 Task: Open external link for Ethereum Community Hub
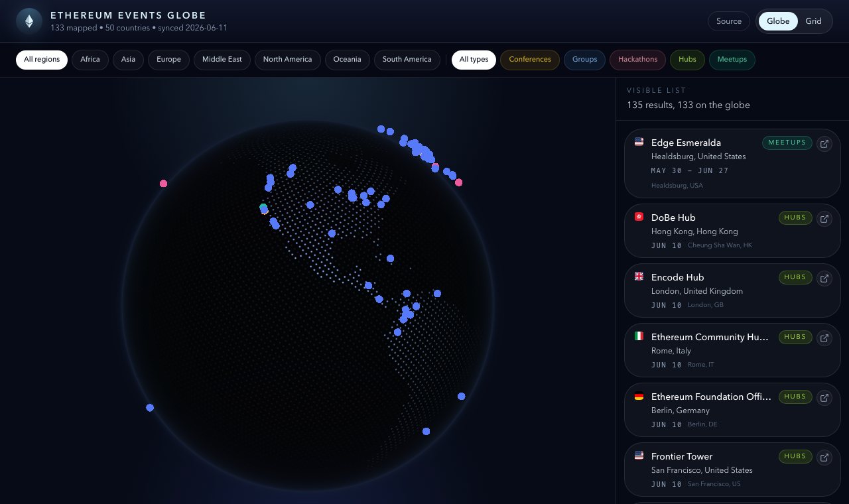click(824, 338)
